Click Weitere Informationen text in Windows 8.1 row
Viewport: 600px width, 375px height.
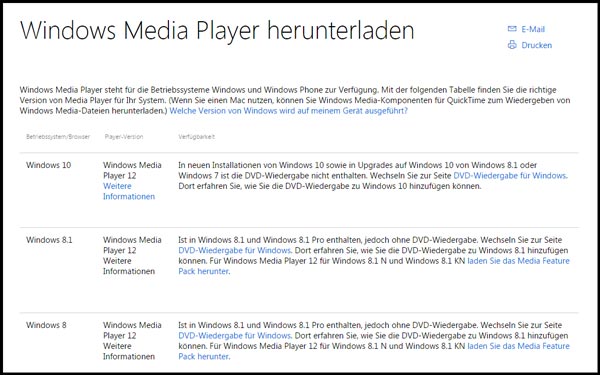pyautogui.click(x=129, y=266)
